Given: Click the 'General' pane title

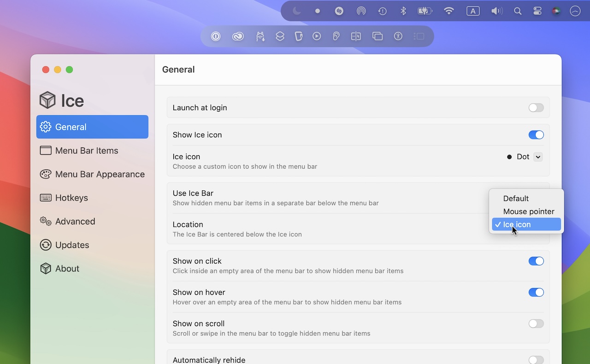Looking at the screenshot, I should [178, 70].
